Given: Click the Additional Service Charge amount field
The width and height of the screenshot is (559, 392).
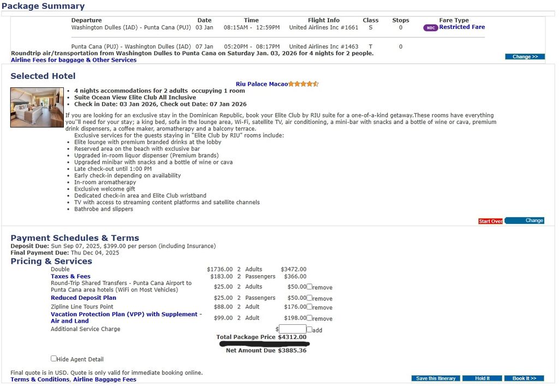Looking at the screenshot, I should click(293, 329).
